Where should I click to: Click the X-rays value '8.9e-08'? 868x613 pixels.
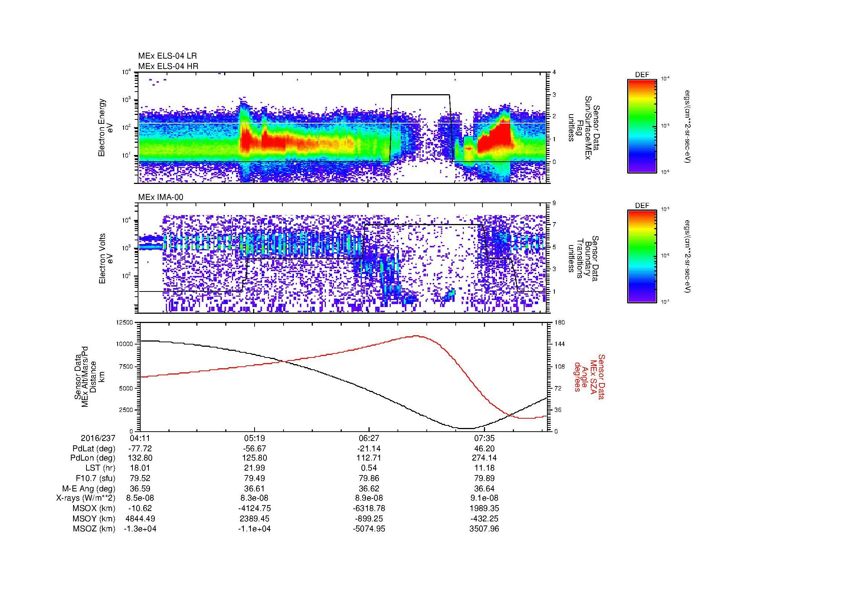pos(369,498)
